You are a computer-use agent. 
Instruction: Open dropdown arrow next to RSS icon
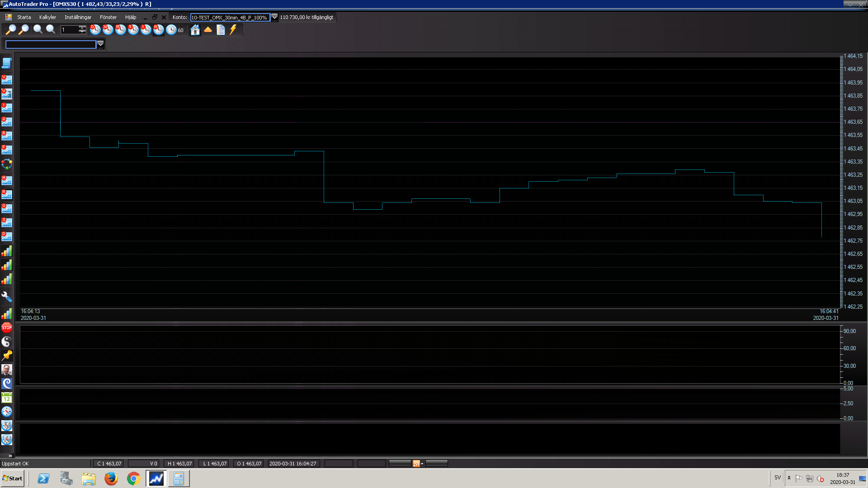click(x=422, y=464)
